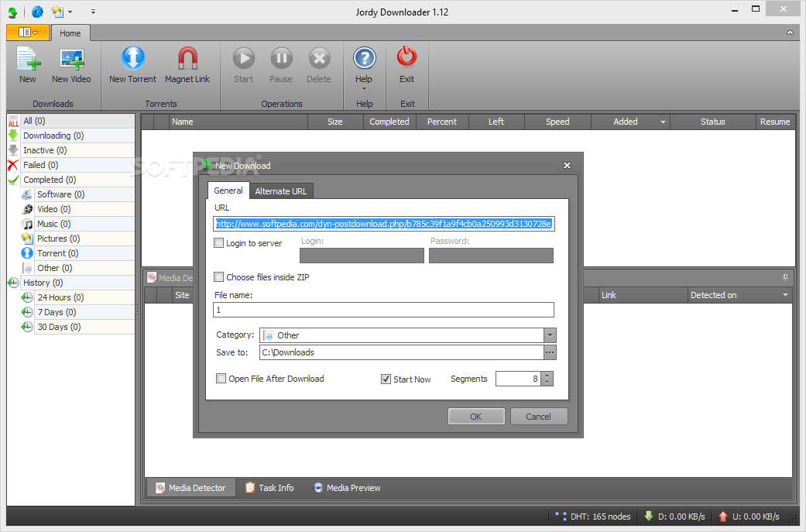
Task: Click the upload speed status indicator
Action: [749, 517]
